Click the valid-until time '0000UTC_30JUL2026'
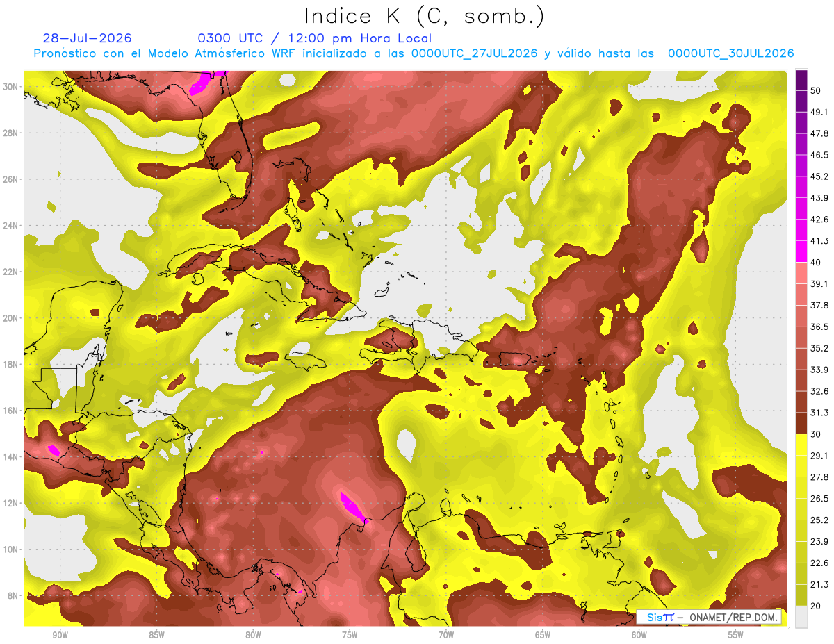Screen dimensions: 834x644 pyautogui.click(x=731, y=53)
